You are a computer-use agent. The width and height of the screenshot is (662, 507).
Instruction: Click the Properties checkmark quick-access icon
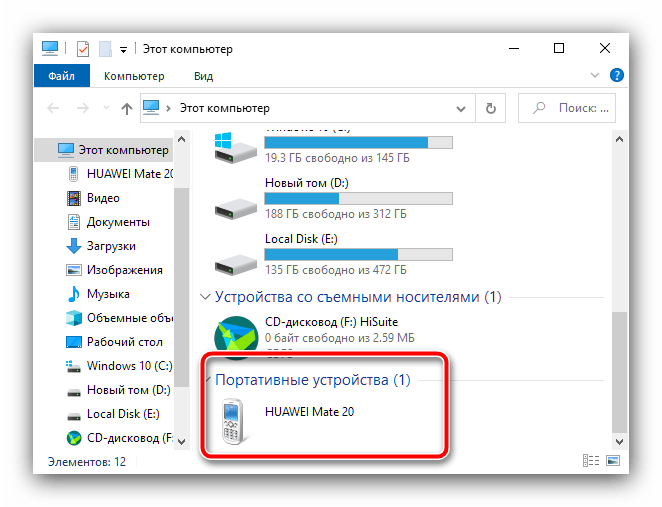pos(83,49)
